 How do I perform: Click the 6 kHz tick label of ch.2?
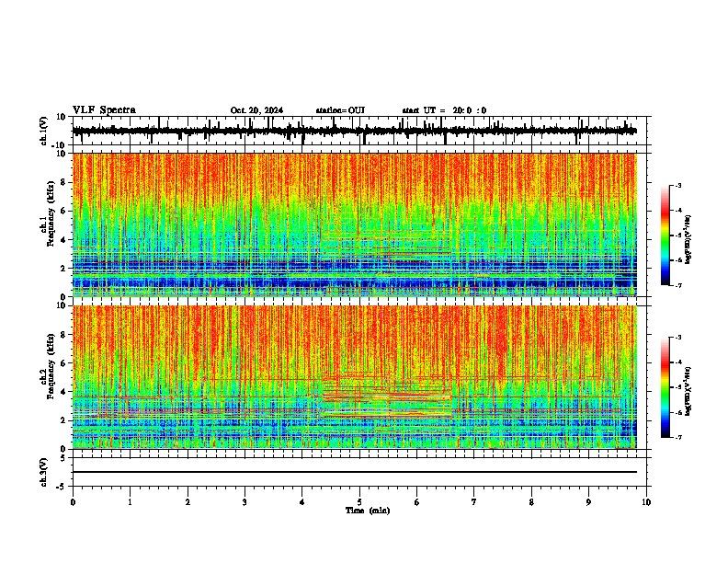(64, 363)
